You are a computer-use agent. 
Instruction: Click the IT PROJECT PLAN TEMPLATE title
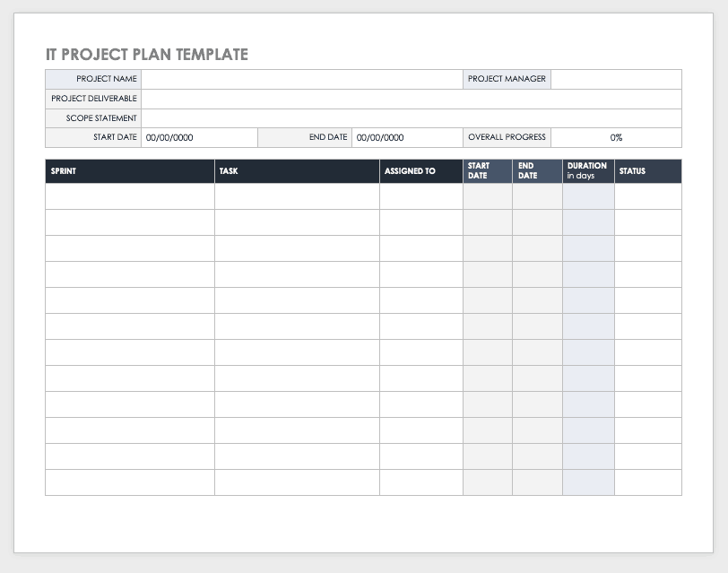tap(147, 55)
